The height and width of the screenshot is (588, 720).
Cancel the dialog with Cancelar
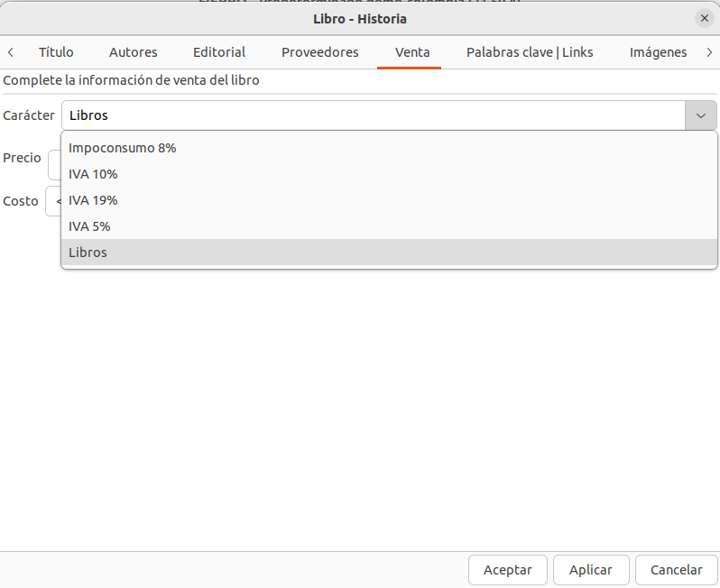pos(677,570)
